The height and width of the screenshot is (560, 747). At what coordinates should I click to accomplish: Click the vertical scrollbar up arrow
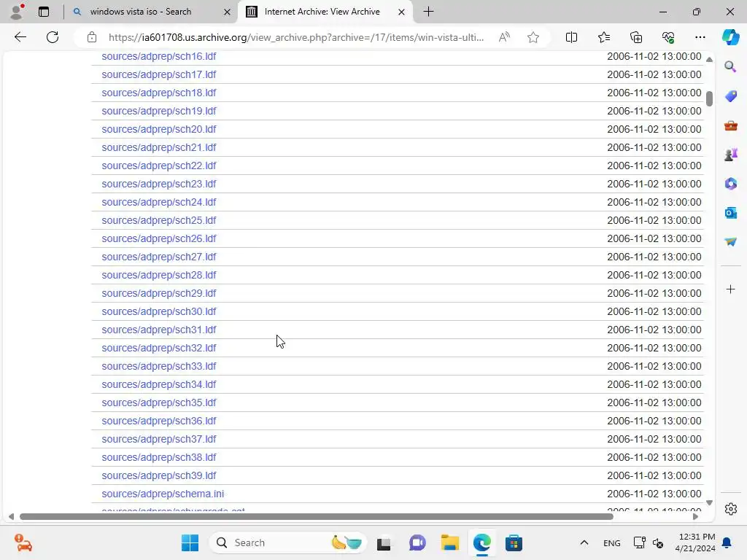click(x=709, y=60)
